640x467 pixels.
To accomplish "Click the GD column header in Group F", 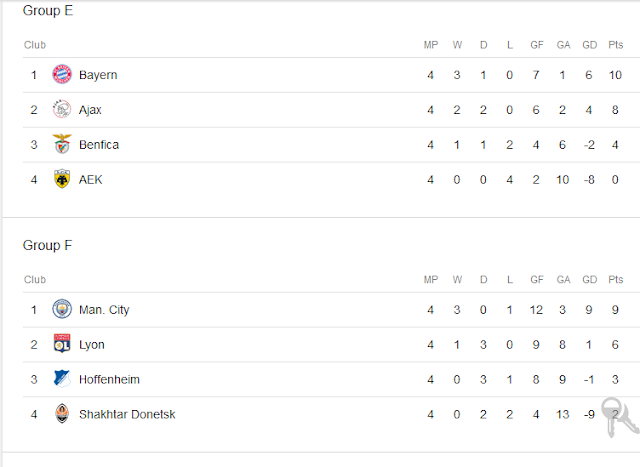I will 589,280.
